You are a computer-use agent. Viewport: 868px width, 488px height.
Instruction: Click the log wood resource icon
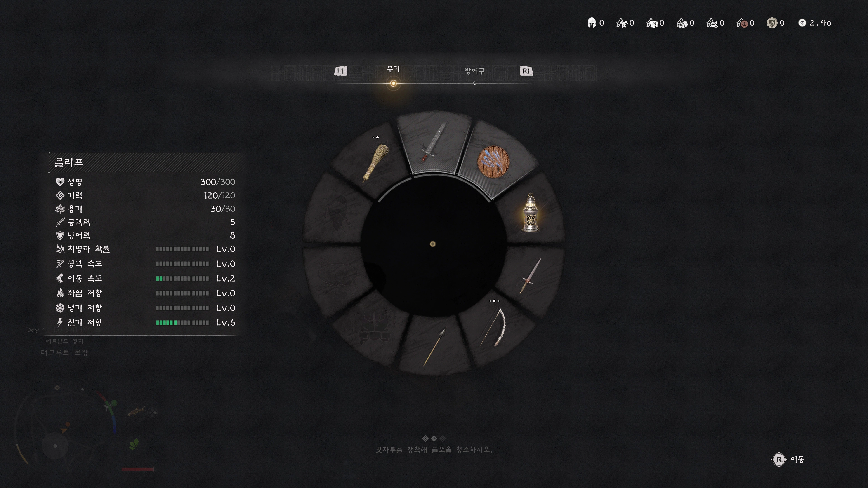pos(682,23)
